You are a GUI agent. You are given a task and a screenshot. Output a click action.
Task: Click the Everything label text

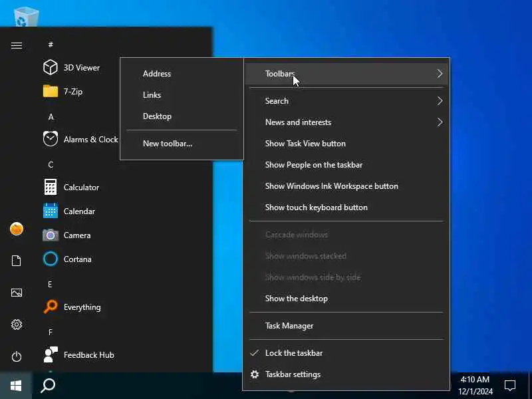82,307
